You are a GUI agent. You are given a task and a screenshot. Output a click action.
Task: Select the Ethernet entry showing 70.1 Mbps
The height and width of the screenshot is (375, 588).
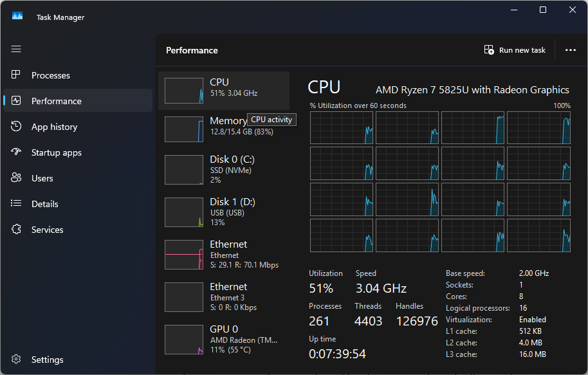coord(223,254)
